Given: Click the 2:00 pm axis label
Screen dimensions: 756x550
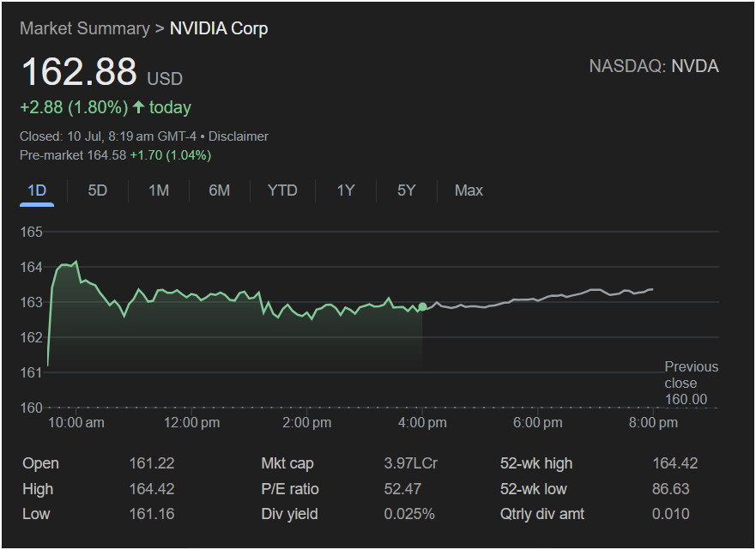Looking at the screenshot, I should [x=306, y=423].
